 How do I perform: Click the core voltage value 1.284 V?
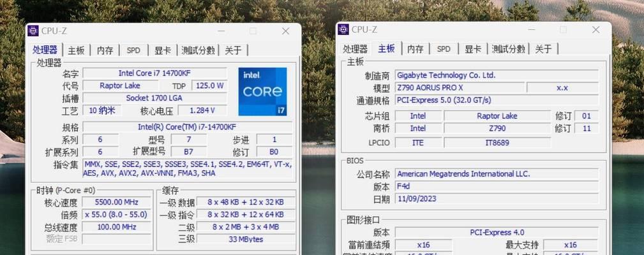pyautogui.click(x=202, y=110)
